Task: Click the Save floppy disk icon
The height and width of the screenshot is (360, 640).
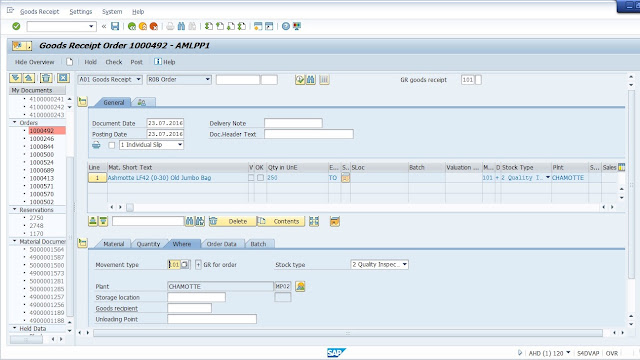Action: coord(115,26)
